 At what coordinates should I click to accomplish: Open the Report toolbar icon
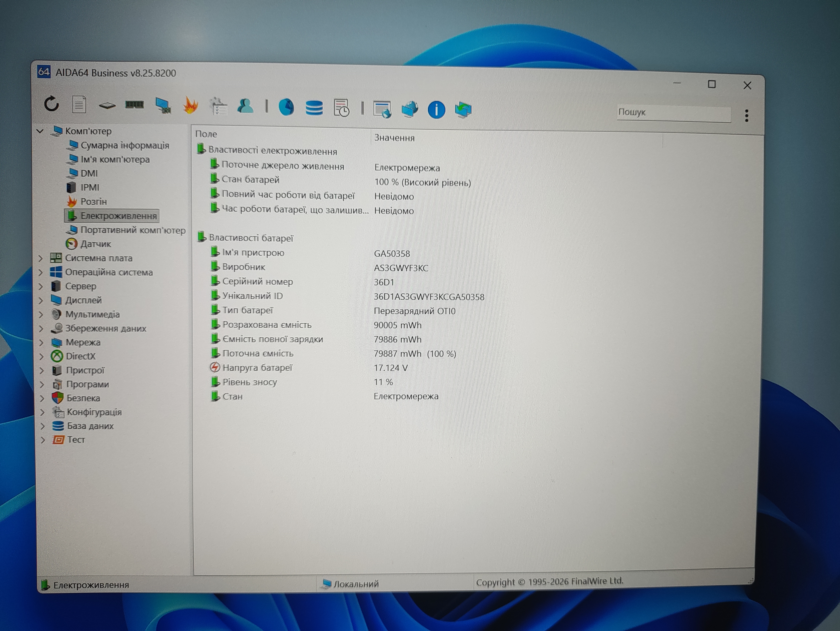[x=79, y=105]
